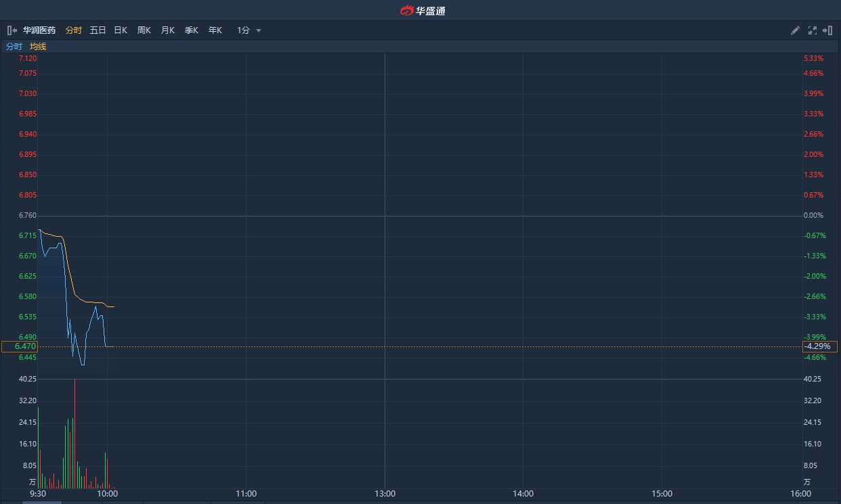Viewport: 841px width, 504px height.
Task: Click the 华润医药 stock name
Action: click(x=39, y=30)
